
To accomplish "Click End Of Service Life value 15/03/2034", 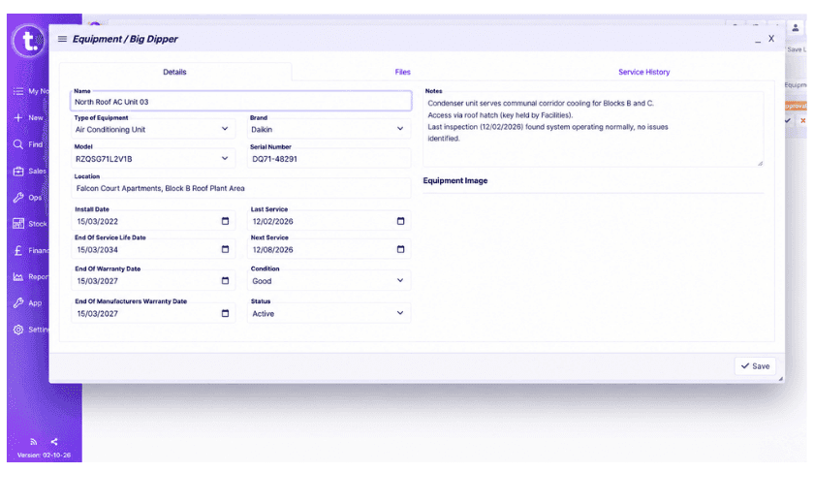I will click(x=98, y=250).
